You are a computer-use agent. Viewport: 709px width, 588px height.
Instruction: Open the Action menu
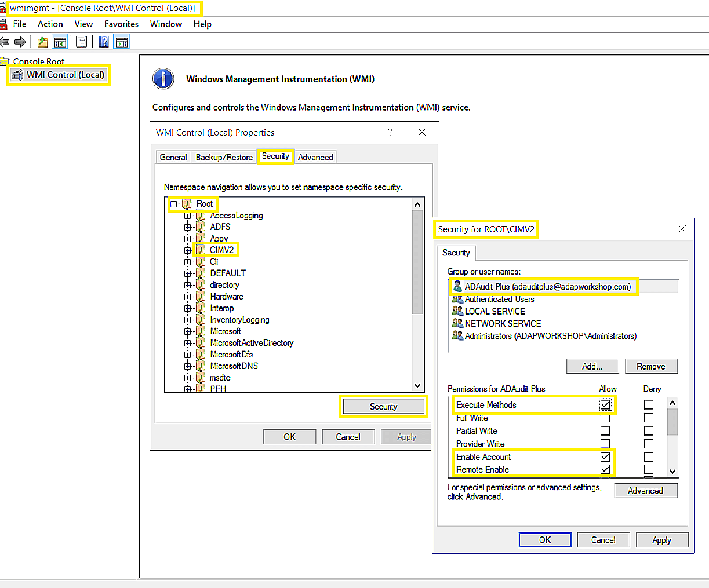[x=50, y=24]
